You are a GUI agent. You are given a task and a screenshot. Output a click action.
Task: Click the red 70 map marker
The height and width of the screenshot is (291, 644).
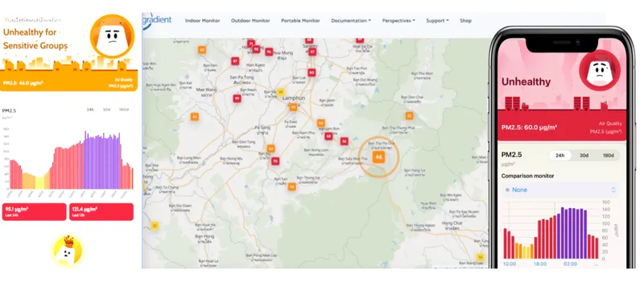[275, 161]
